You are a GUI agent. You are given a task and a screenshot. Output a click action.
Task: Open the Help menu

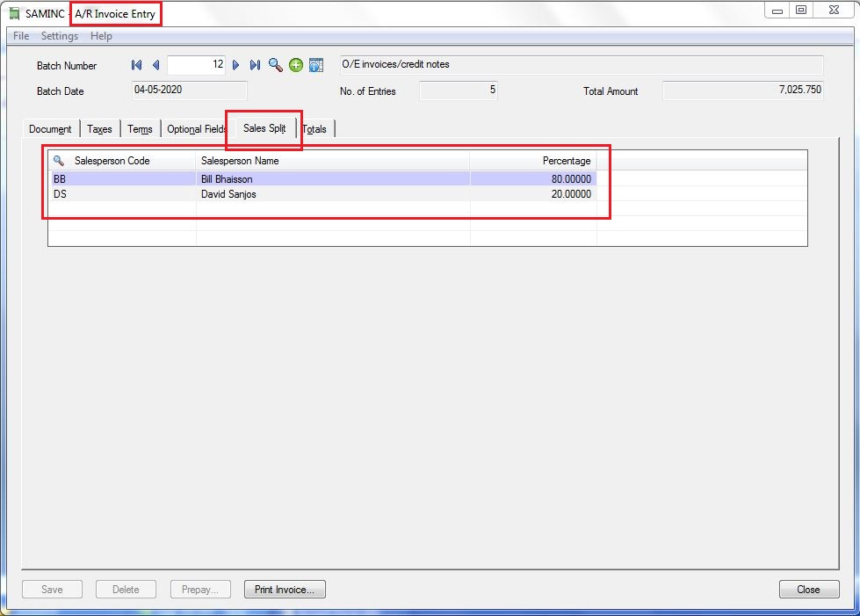tap(102, 36)
